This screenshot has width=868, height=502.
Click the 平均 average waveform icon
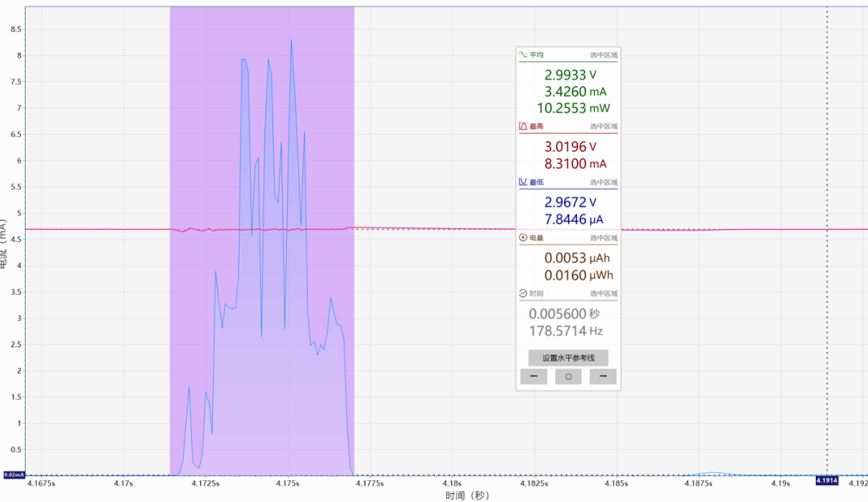522,55
